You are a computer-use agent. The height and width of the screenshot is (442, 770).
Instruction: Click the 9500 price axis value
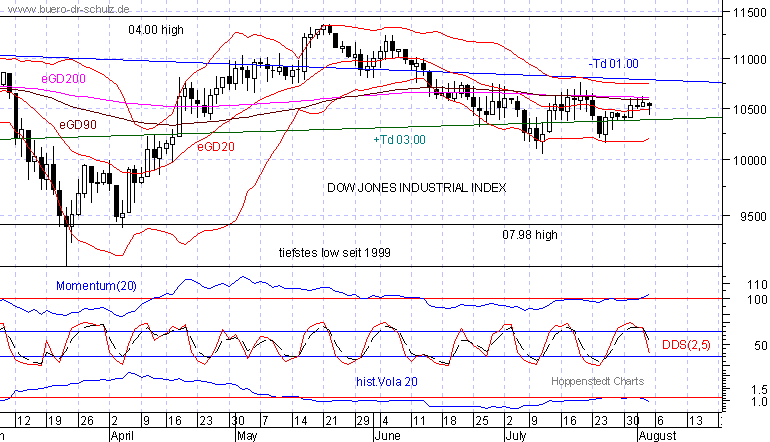(753, 217)
